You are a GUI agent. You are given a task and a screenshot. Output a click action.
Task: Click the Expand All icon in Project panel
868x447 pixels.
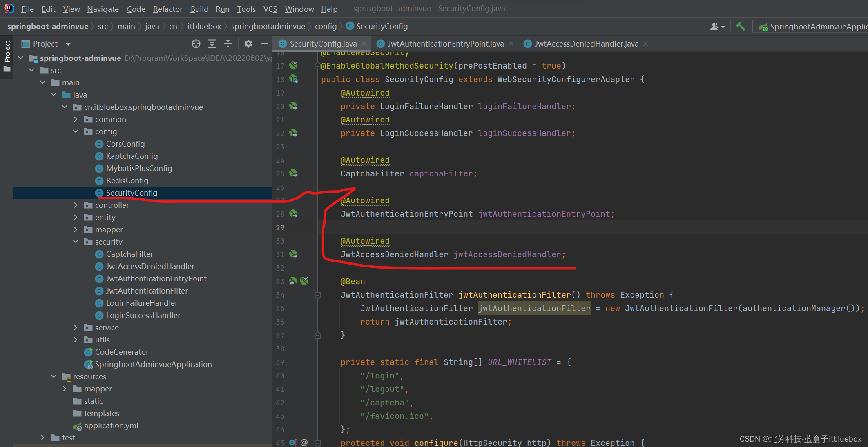pos(212,44)
